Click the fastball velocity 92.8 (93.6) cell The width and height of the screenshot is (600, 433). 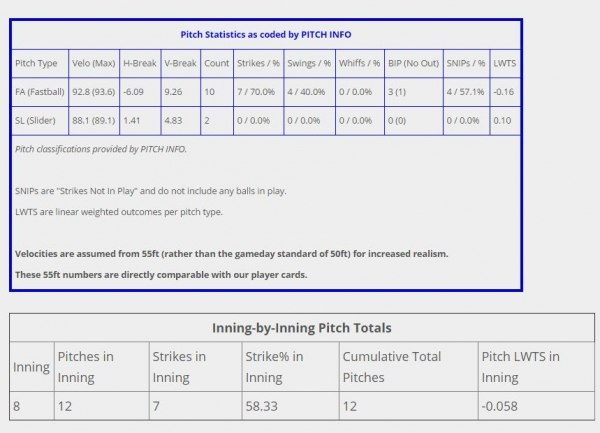[x=94, y=92]
